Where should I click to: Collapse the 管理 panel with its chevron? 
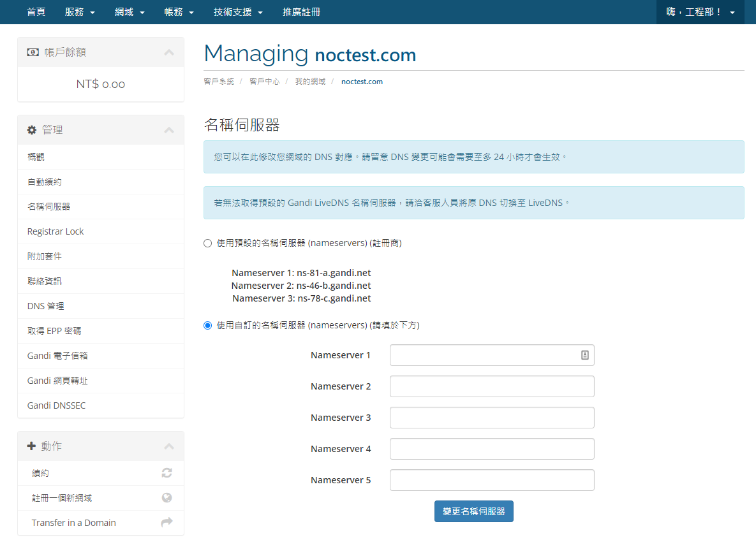169,130
